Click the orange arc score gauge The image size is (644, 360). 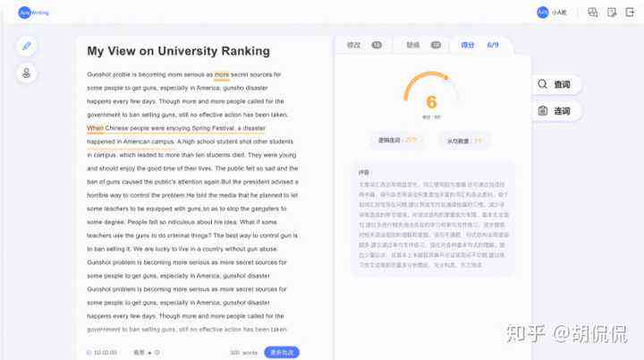click(x=429, y=86)
